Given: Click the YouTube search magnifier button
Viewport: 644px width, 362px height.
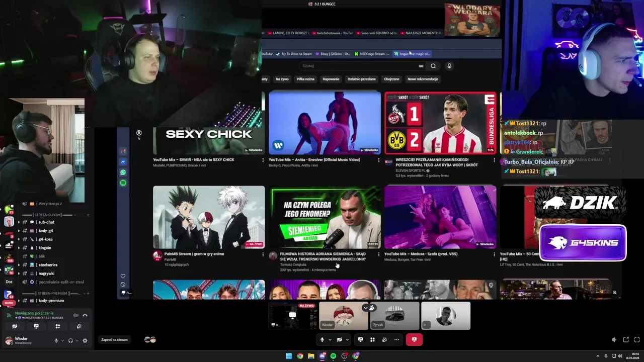Looking at the screenshot, I should click(433, 66).
